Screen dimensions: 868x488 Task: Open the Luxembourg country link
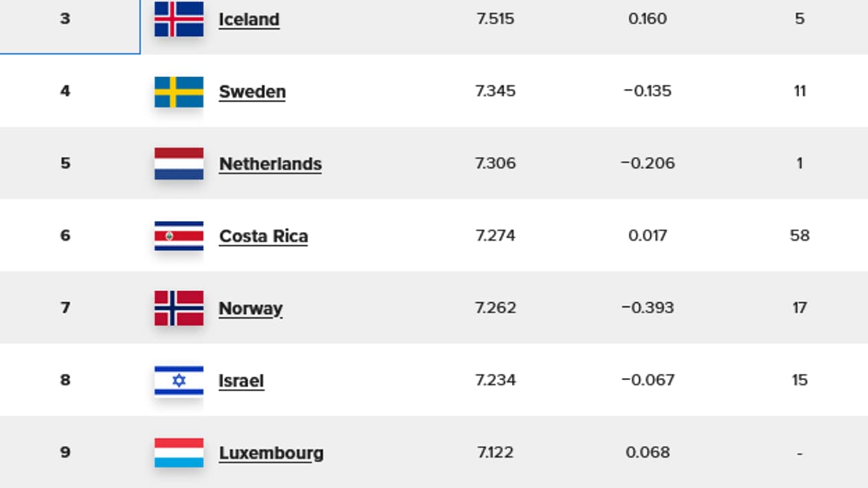271,453
